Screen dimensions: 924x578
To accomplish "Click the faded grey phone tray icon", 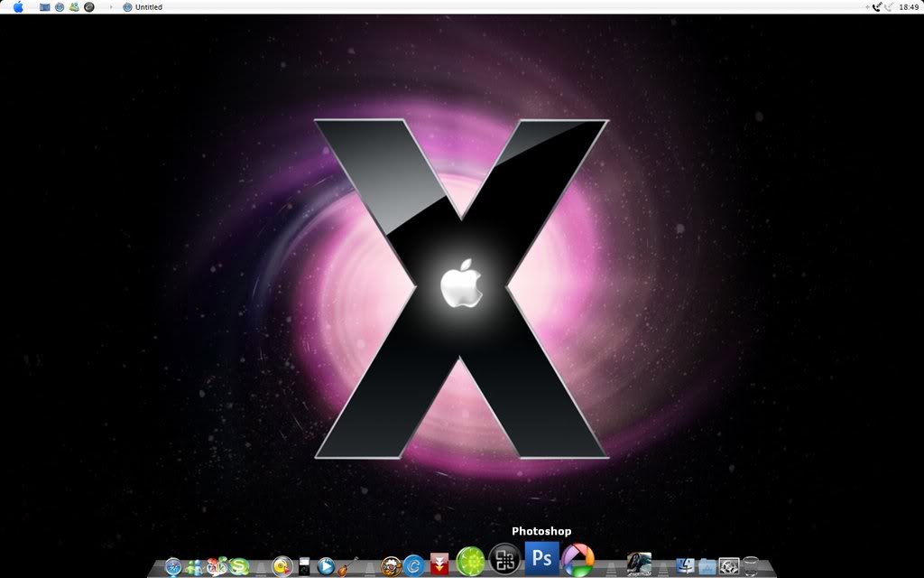I will tap(889, 7).
